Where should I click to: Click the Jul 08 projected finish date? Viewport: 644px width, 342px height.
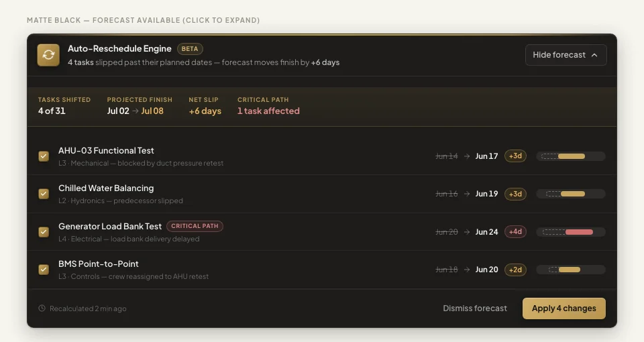click(152, 111)
